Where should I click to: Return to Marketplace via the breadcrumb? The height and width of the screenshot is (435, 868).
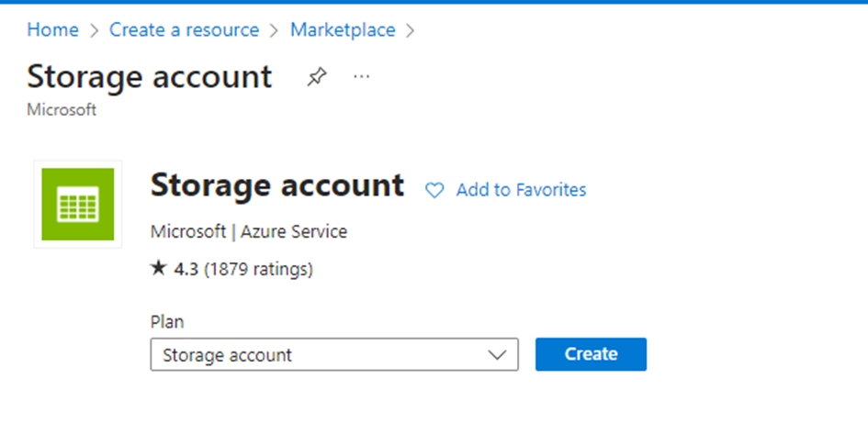(343, 30)
